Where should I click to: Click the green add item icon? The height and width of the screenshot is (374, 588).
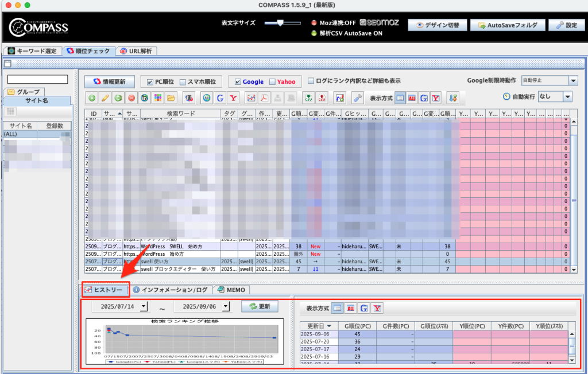click(92, 98)
